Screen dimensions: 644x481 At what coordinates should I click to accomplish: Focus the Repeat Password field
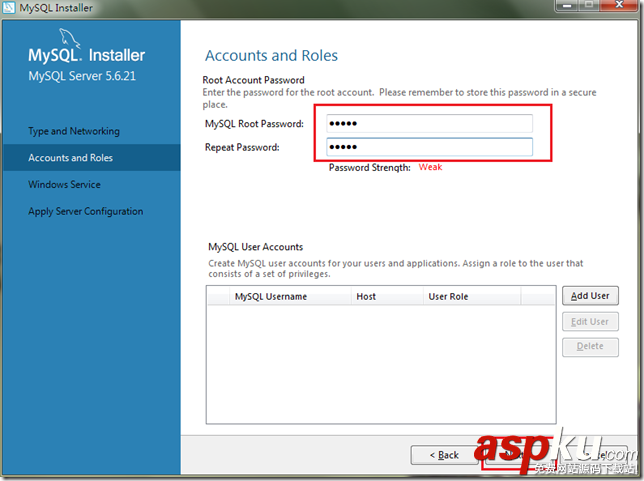coord(429,147)
